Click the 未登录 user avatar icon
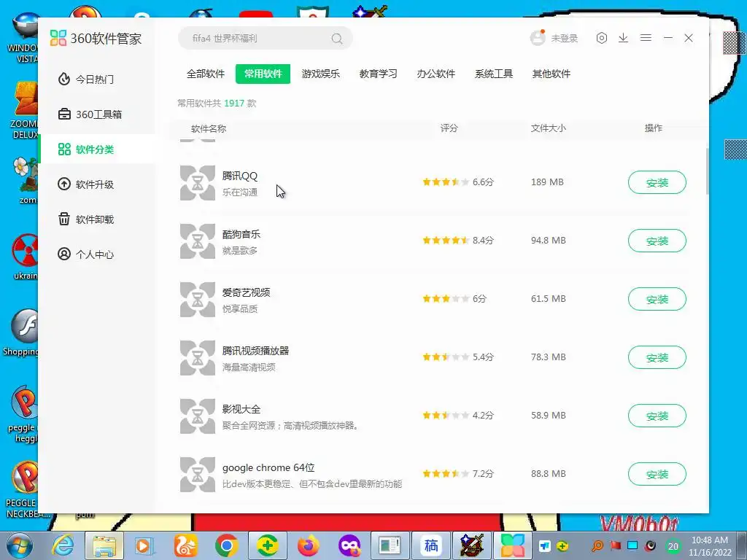 [538, 38]
